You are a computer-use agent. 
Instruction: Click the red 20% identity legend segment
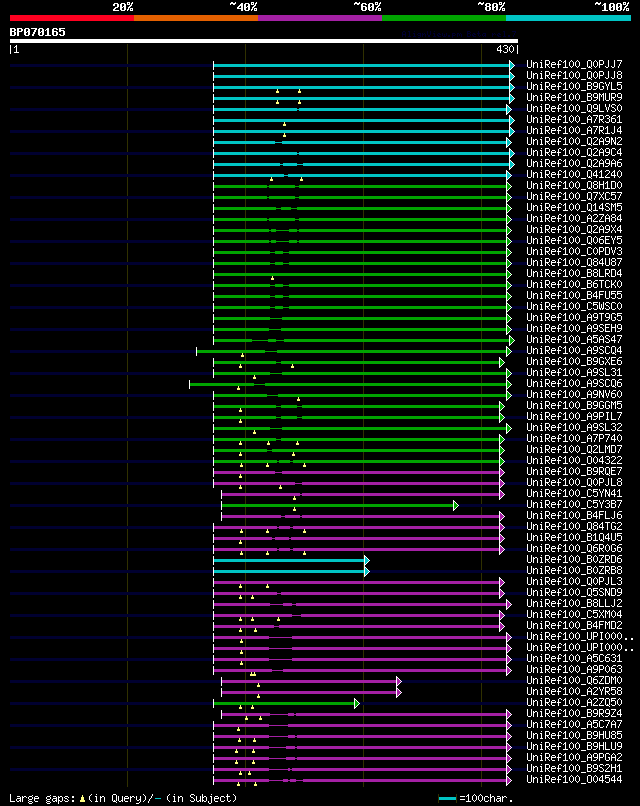coord(71,18)
